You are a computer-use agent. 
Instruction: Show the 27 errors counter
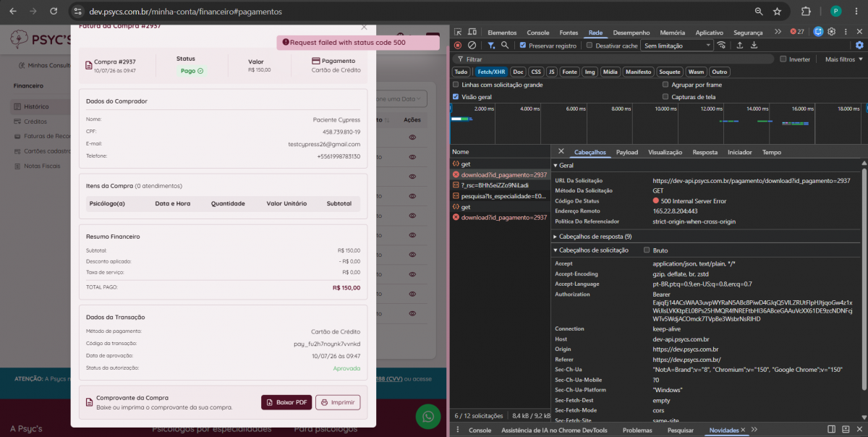coord(797,32)
